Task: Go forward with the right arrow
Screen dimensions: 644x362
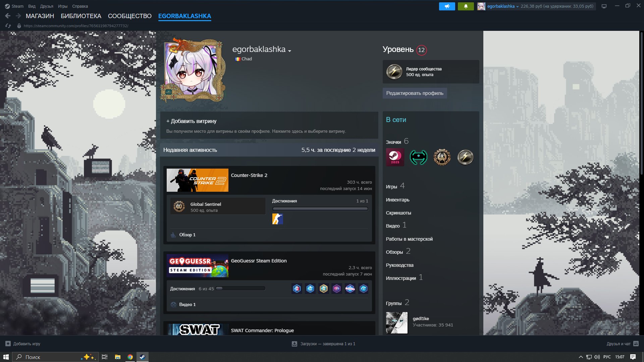Action: coord(18,16)
